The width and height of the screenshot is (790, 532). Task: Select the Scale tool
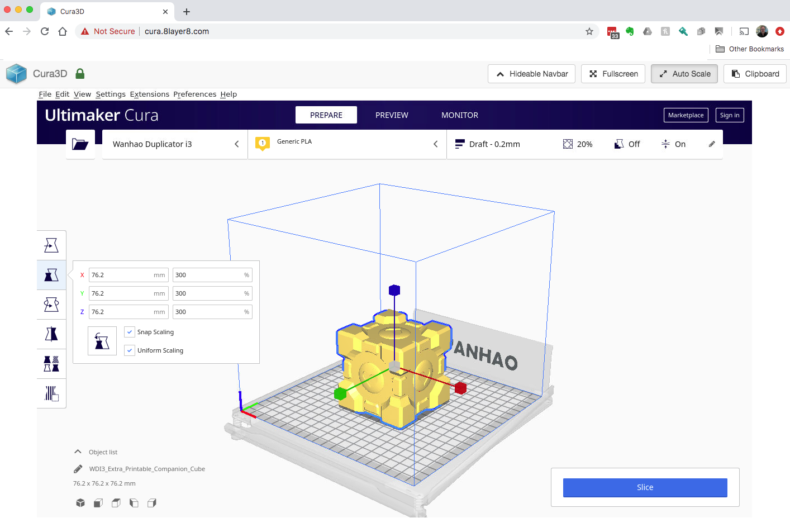(51, 274)
